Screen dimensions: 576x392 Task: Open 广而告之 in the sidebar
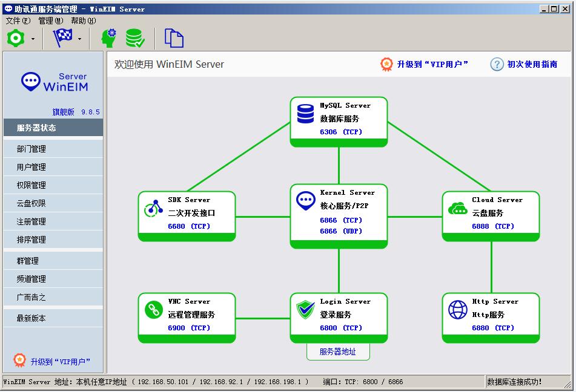53,297
